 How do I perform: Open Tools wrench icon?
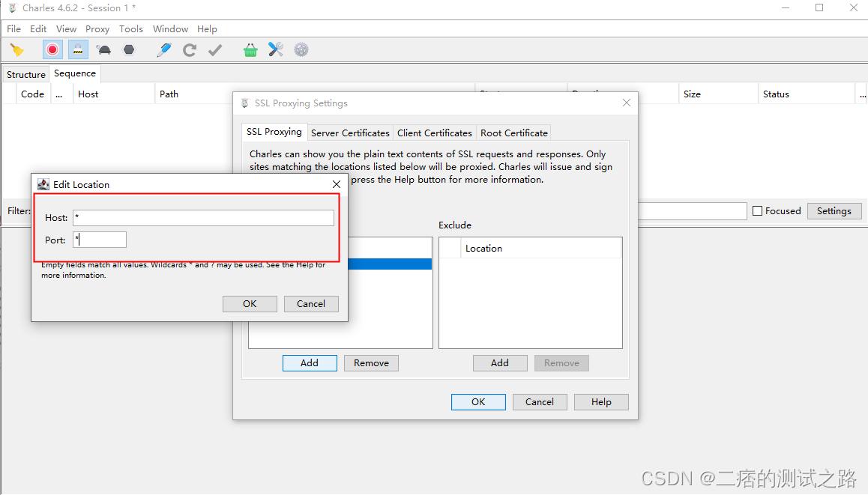[x=276, y=49]
